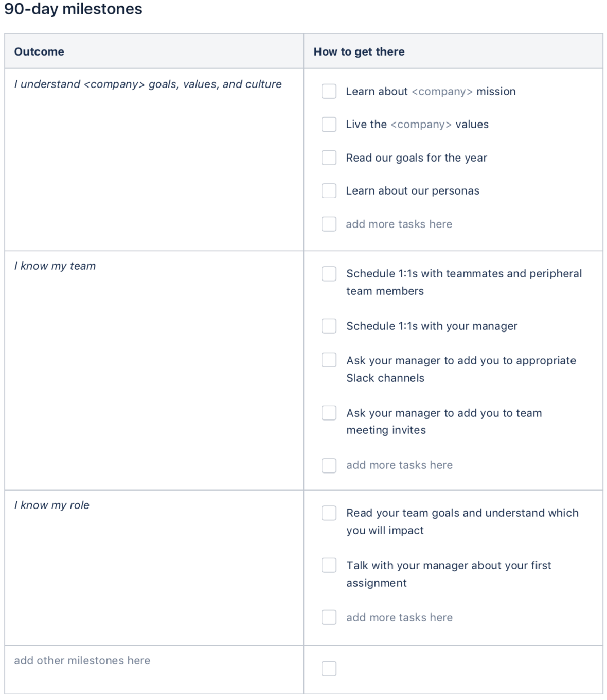607x700 pixels.
Task: Click 'add more tasks here' under company goals
Action: point(399,224)
